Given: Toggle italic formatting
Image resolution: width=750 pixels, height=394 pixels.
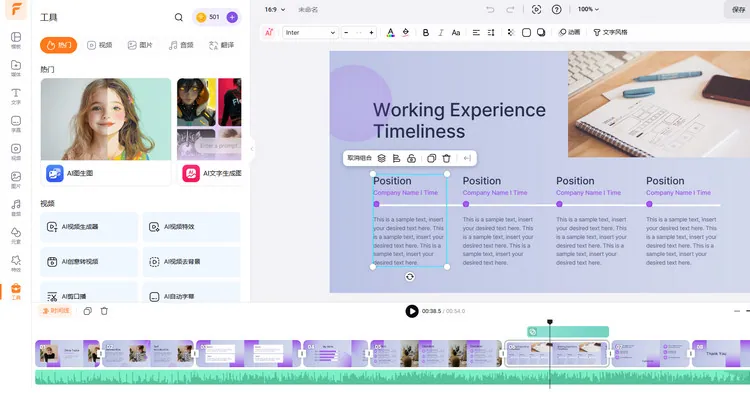Looking at the screenshot, I should 441,33.
